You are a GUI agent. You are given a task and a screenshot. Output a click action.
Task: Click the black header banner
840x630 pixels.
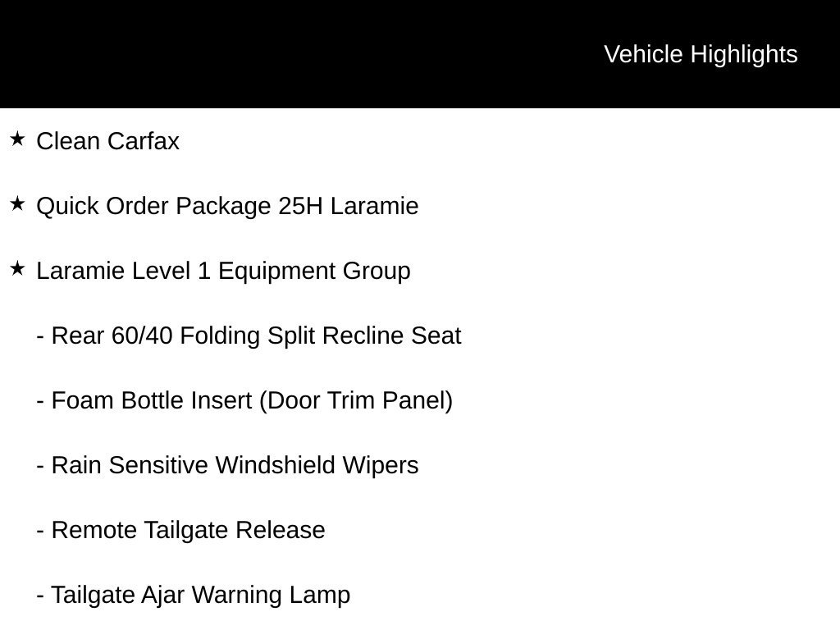pyautogui.click(x=420, y=53)
